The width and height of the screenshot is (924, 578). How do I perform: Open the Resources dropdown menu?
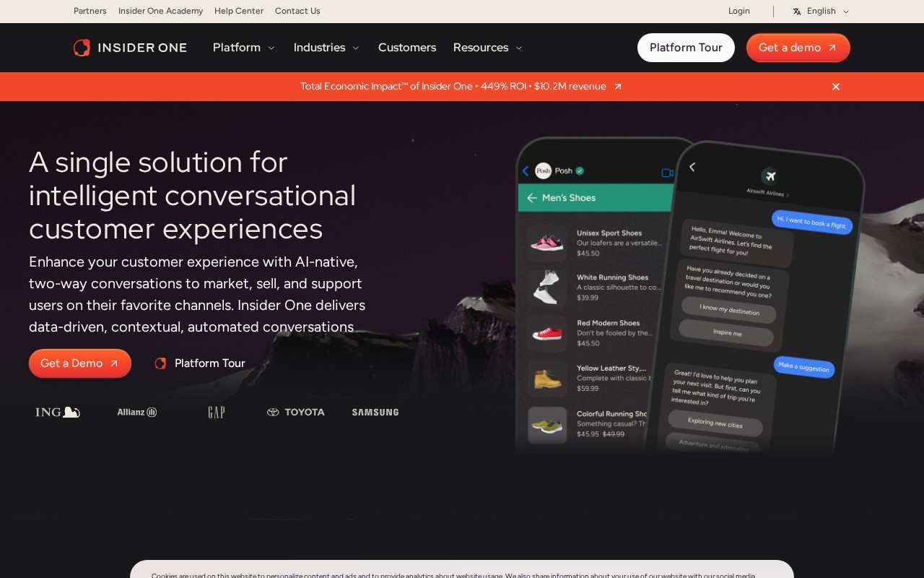[488, 48]
